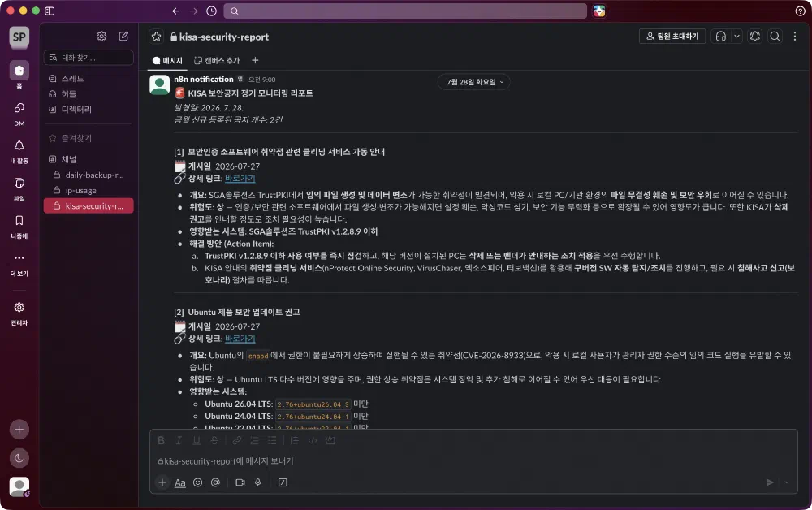
Task: Open 스레드 in sidebar
Action: point(89,78)
